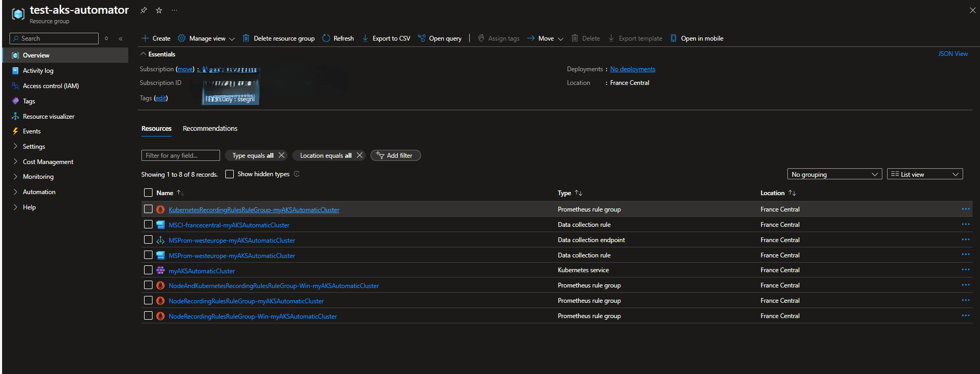
Task: Open row menu for MSCI-francecentral-myAKSAutomaticCluster
Action: (x=966, y=224)
